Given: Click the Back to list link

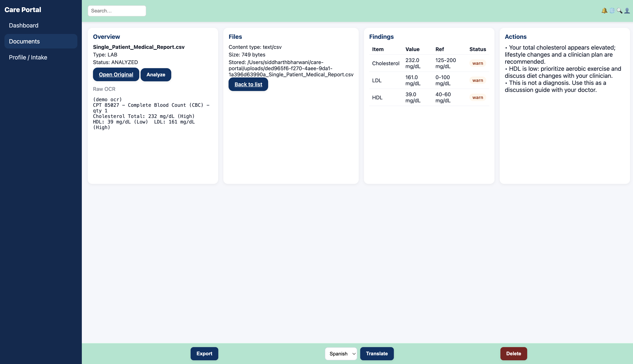Looking at the screenshot, I should click(x=248, y=84).
